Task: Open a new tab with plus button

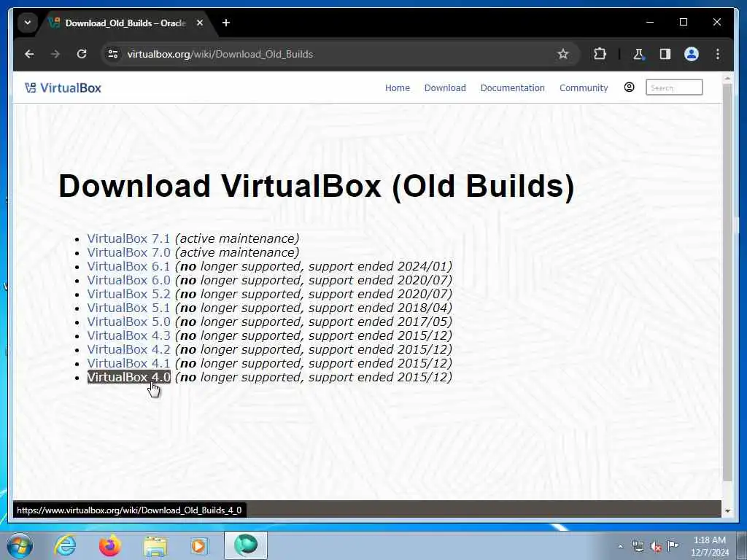Action: pyautogui.click(x=226, y=23)
